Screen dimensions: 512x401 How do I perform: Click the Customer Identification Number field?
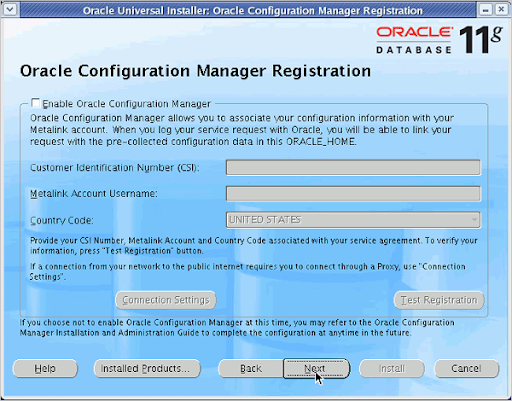click(x=353, y=167)
